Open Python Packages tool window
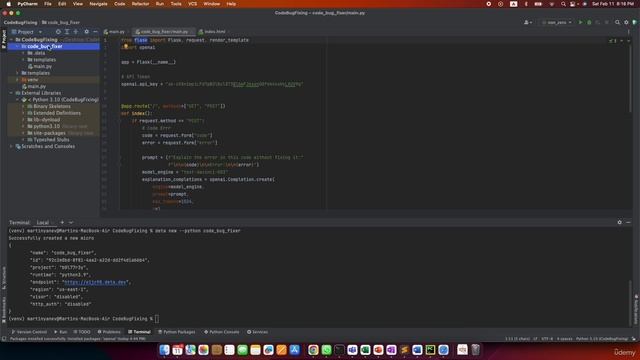Viewport: 640px width, 360px height. (x=177, y=332)
